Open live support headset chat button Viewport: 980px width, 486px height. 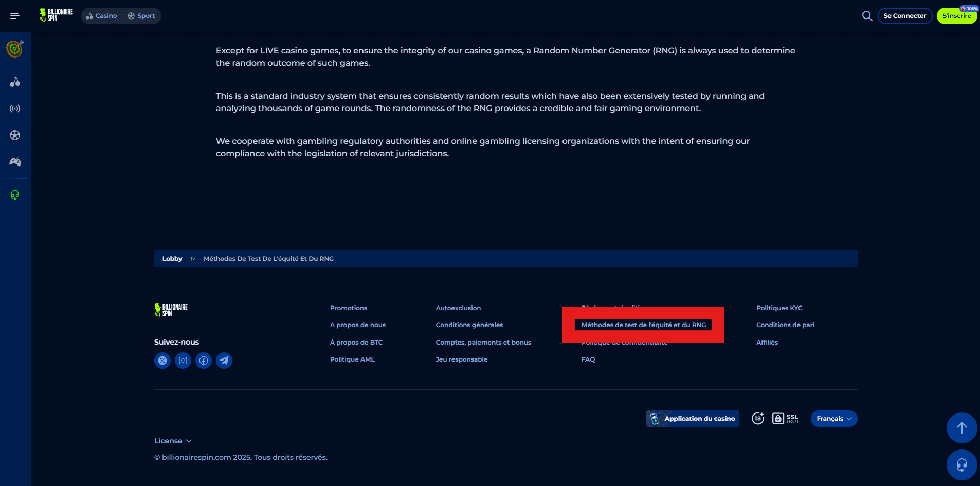961,465
